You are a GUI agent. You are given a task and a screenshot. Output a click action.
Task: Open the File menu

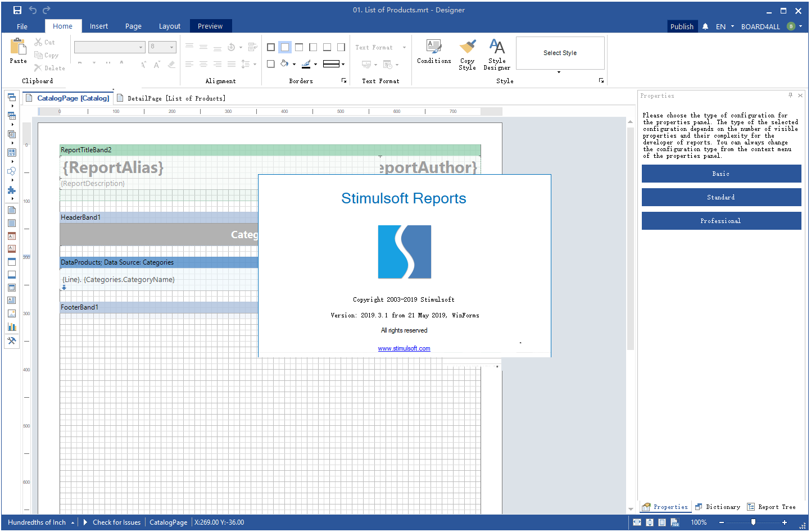22,26
